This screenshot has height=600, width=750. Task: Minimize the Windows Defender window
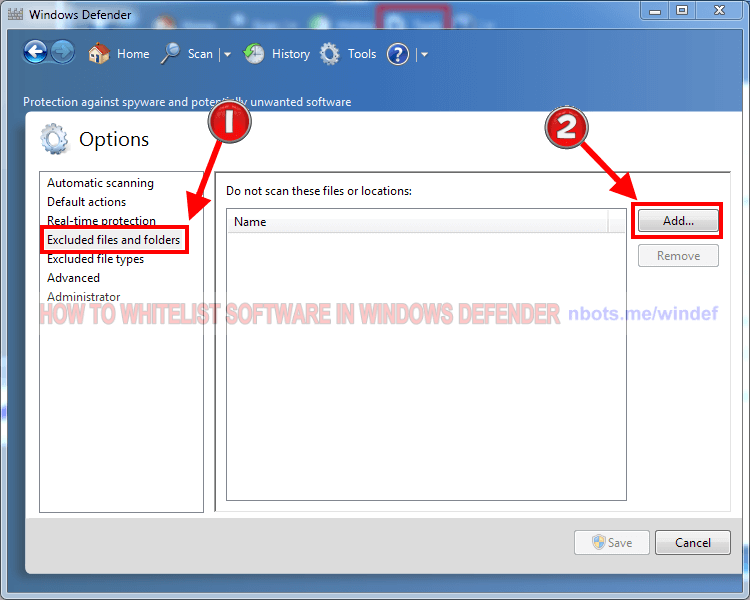pyautogui.click(x=655, y=11)
